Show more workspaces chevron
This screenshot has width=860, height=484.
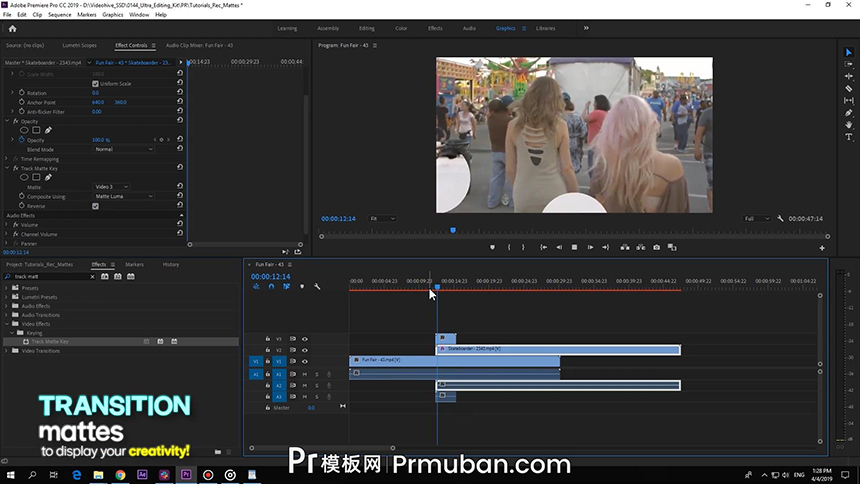(586, 28)
